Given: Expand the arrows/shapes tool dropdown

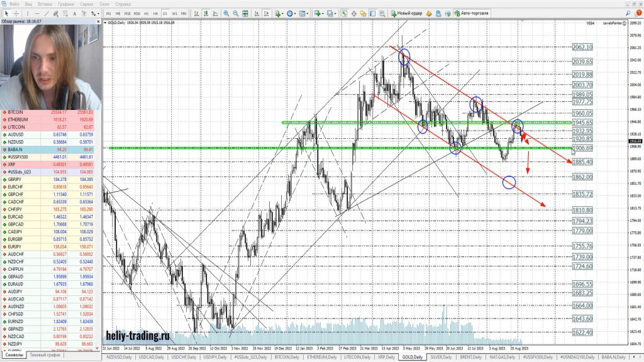Looking at the screenshot, I should pos(95,13).
